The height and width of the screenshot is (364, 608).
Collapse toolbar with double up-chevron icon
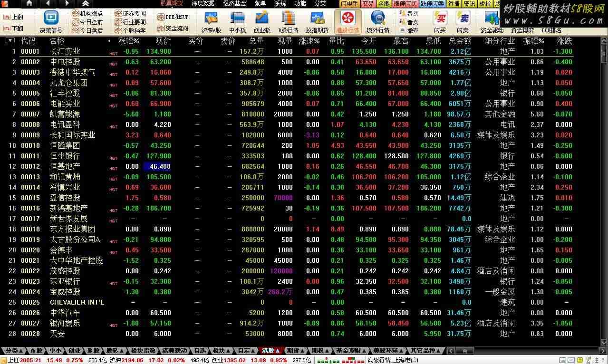click(x=86, y=3)
